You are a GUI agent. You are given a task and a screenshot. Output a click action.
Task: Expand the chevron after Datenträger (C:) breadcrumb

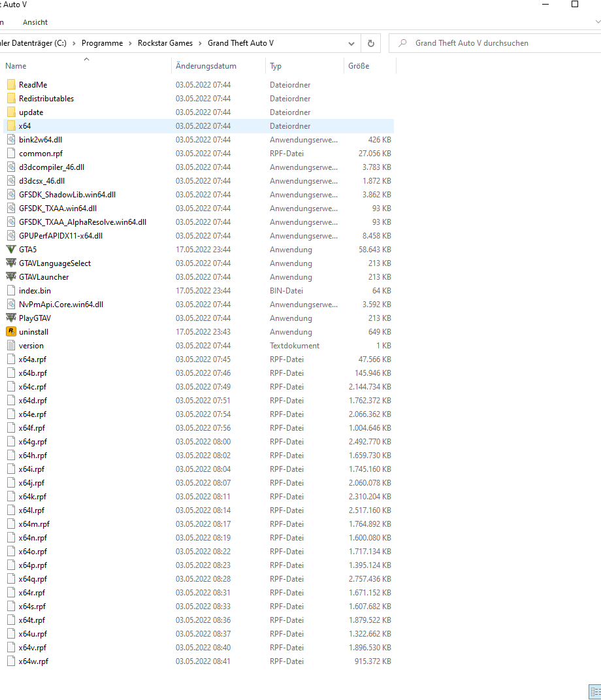74,43
